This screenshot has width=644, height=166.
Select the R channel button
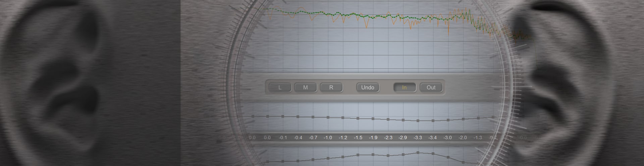point(331,88)
